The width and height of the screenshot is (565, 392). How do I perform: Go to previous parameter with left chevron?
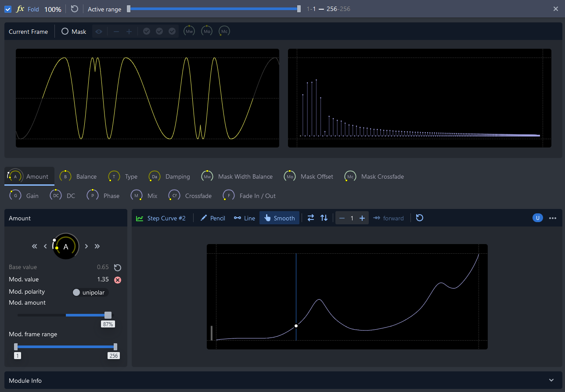pos(45,246)
